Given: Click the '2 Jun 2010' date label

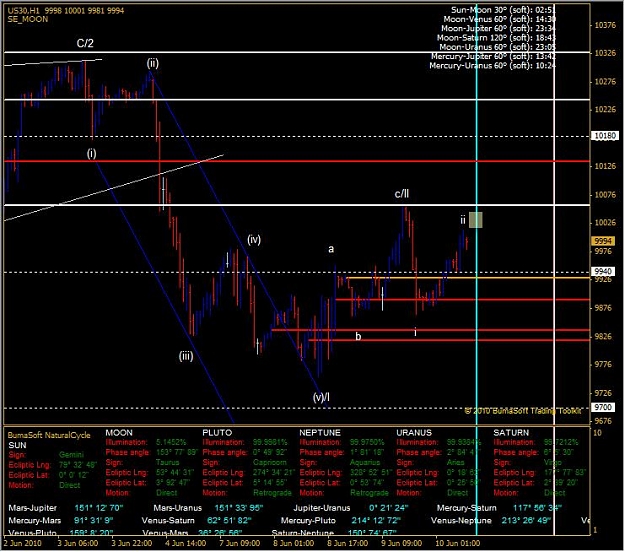Looking at the screenshot, I should (x=22, y=543).
